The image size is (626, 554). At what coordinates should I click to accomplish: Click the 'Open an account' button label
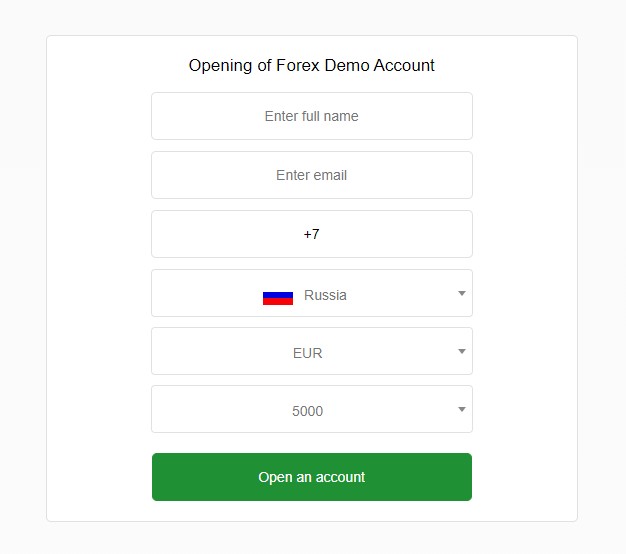tap(311, 477)
